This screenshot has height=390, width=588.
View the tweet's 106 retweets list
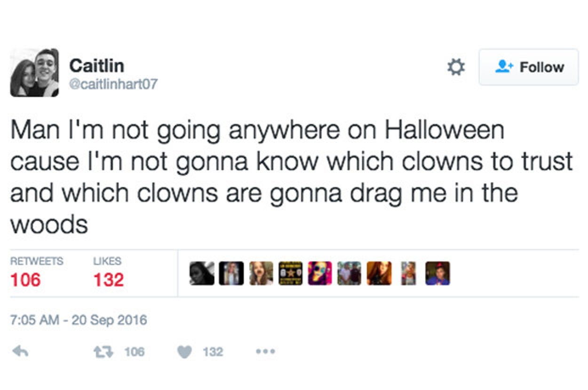[x=25, y=280]
